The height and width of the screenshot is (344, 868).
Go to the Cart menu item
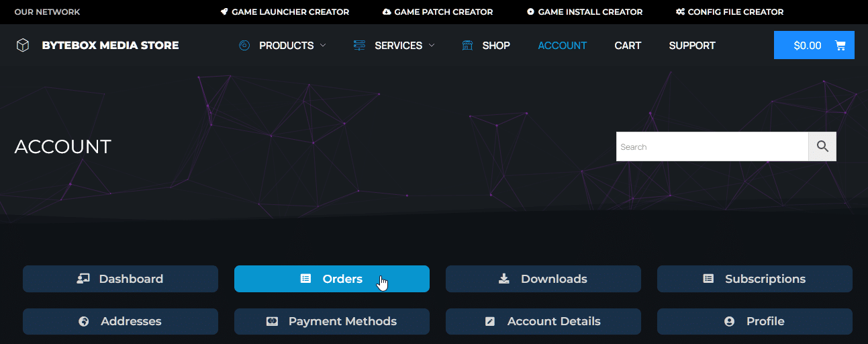pyautogui.click(x=628, y=46)
